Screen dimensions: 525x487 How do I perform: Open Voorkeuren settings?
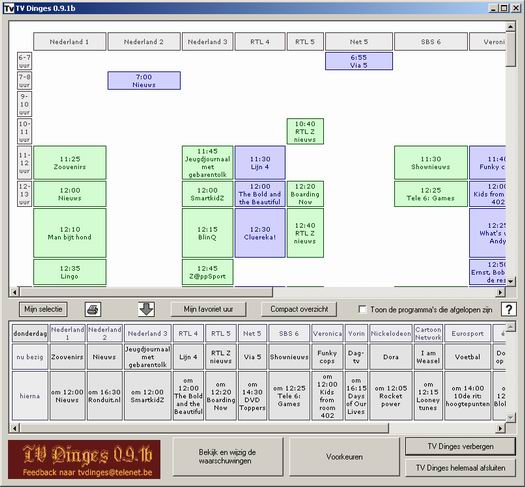coord(345,456)
